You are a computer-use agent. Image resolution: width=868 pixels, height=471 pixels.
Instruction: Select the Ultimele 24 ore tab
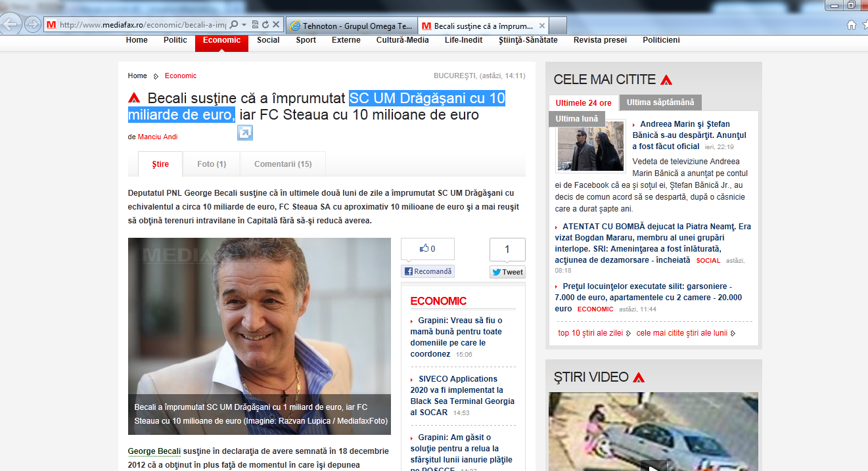583,103
